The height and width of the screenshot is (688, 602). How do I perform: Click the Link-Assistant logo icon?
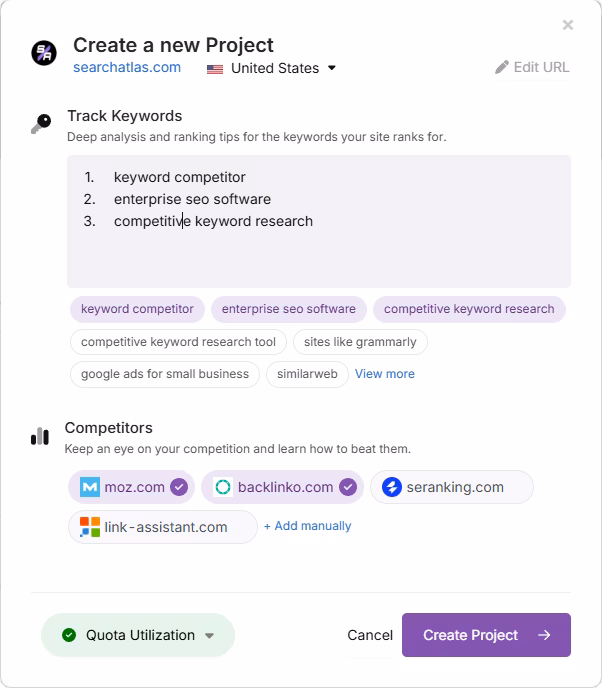(x=90, y=527)
